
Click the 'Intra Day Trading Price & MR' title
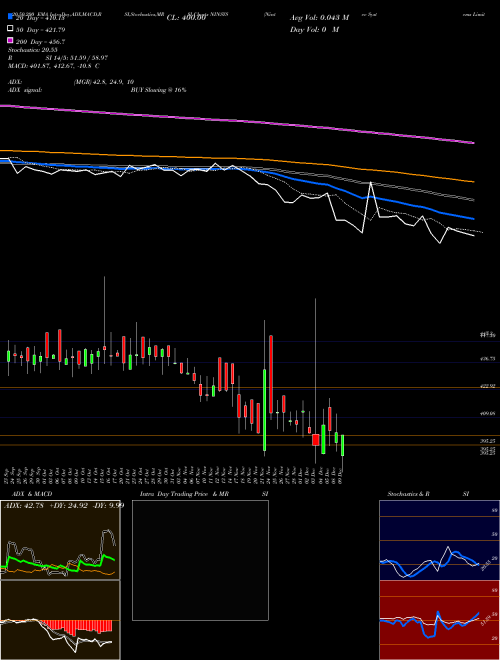click(184, 494)
